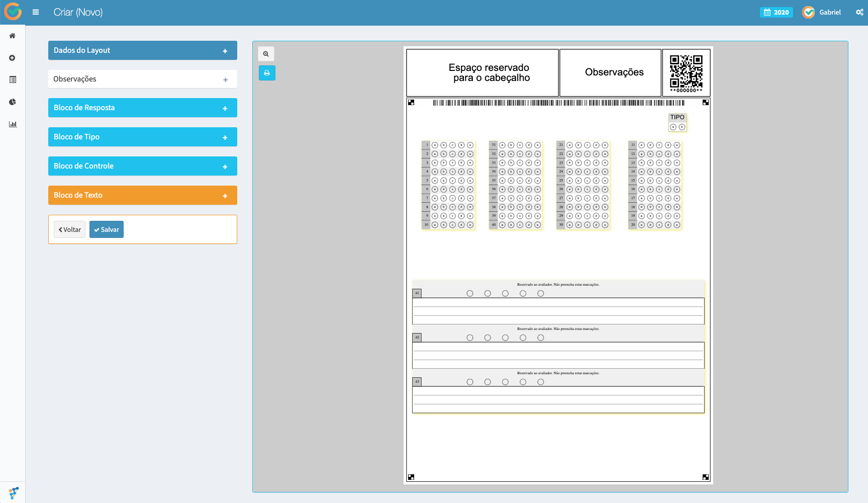Screen dimensions: 868x503
Task: Expand the orange Bloco de Texto section
Action: [x=143, y=195]
